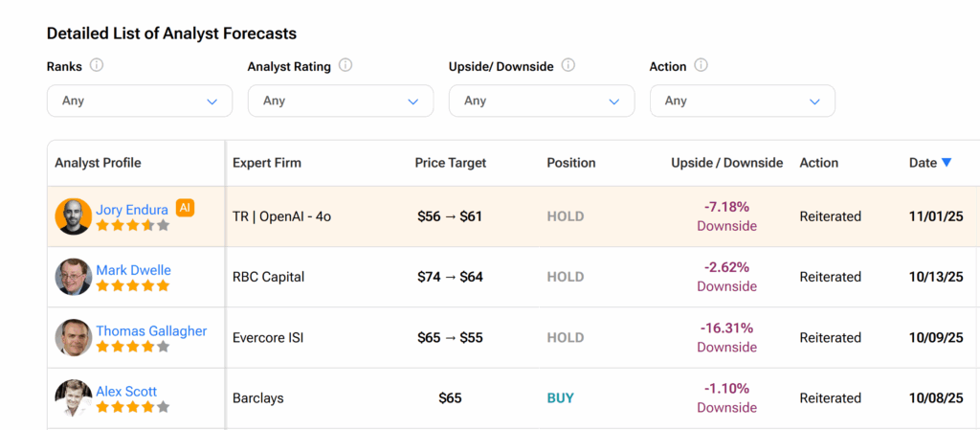Select the Alex Scott name link
Viewport: 980px width, 430px height.
[x=126, y=391]
